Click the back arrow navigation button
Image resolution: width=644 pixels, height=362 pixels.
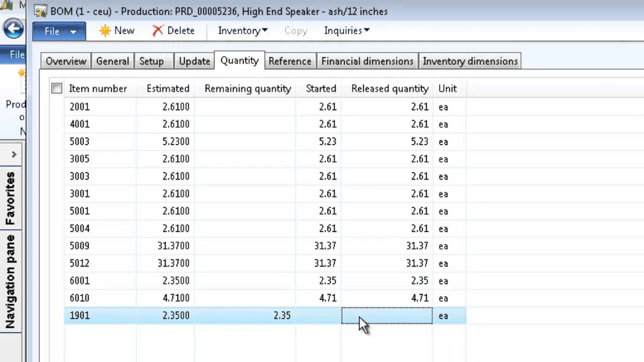coord(14,29)
